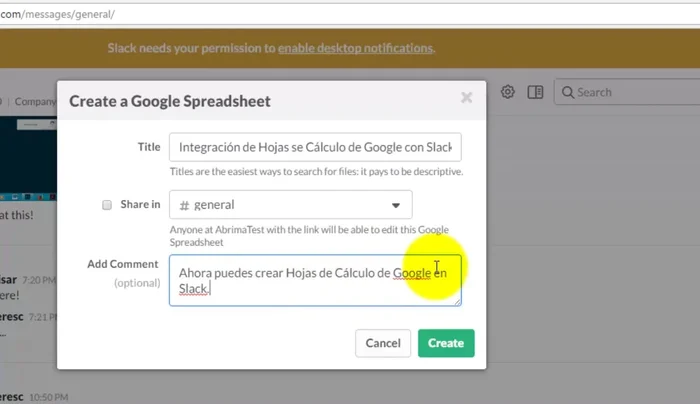This screenshot has height=404, width=700.
Task: Click the 7:20 PM message timestamp
Action: [x=39, y=280]
